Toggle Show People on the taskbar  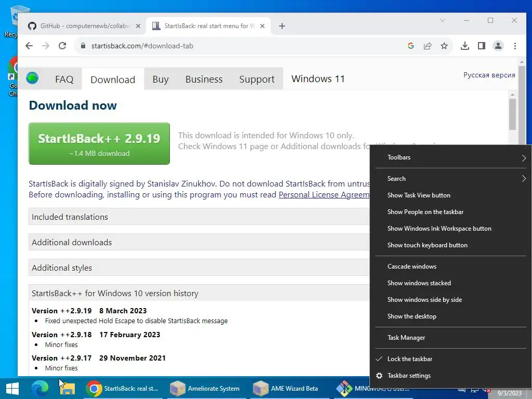(x=450, y=212)
